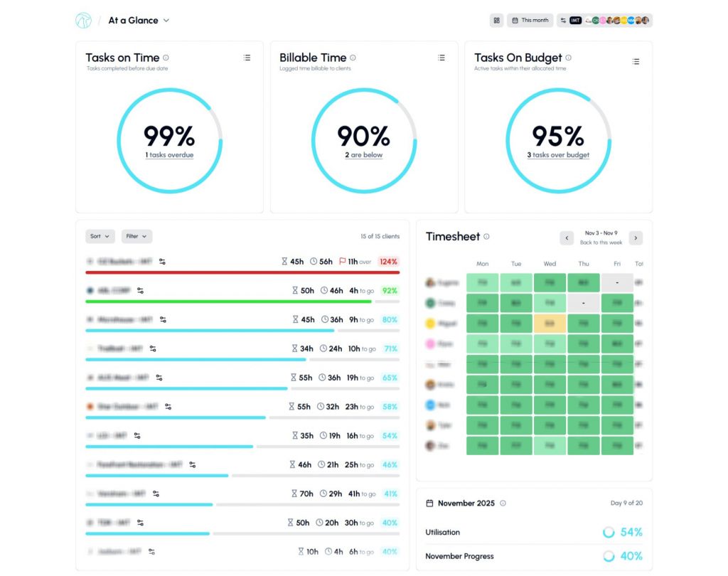Click the "1 tasks overdue" link
The height and width of the screenshot is (576, 728).
pyautogui.click(x=169, y=155)
